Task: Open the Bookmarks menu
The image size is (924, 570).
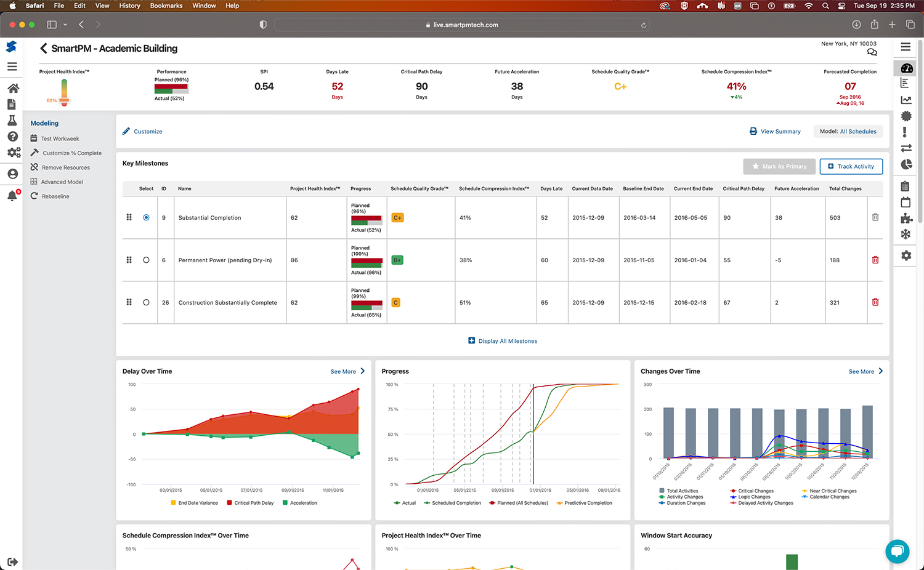Action: tap(166, 6)
